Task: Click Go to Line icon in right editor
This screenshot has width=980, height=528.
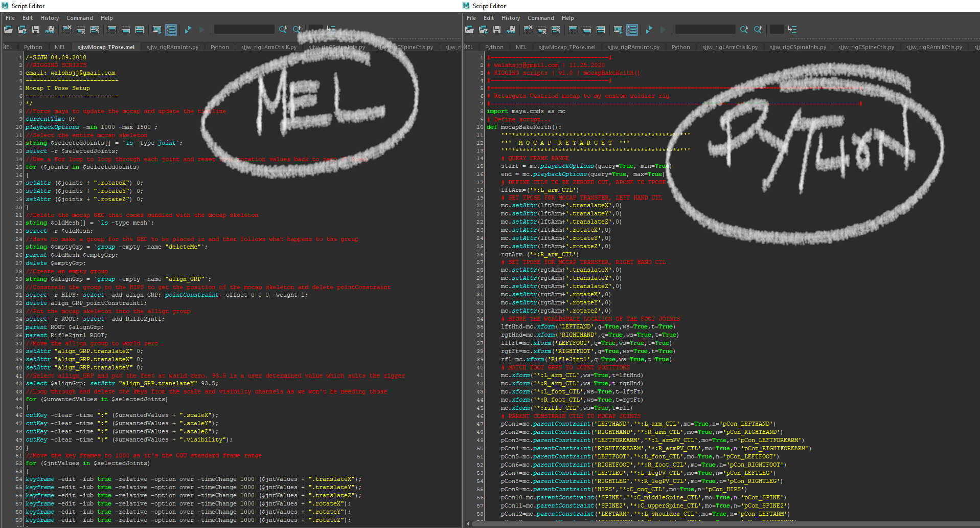Action: [792, 30]
